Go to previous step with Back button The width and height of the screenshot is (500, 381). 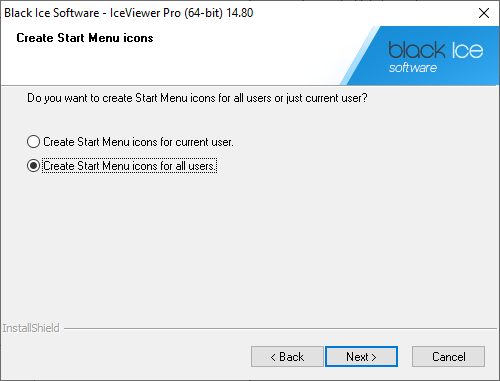tap(287, 357)
